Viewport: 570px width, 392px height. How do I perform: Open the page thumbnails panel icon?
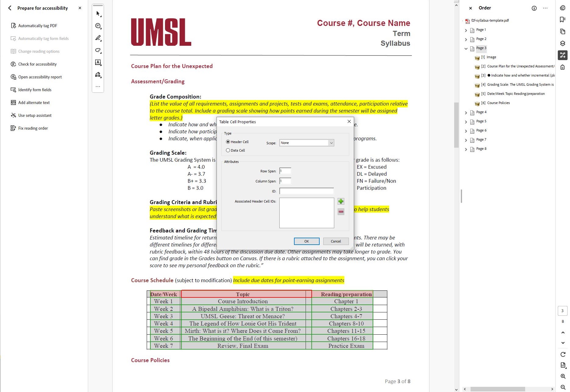pyautogui.click(x=563, y=31)
